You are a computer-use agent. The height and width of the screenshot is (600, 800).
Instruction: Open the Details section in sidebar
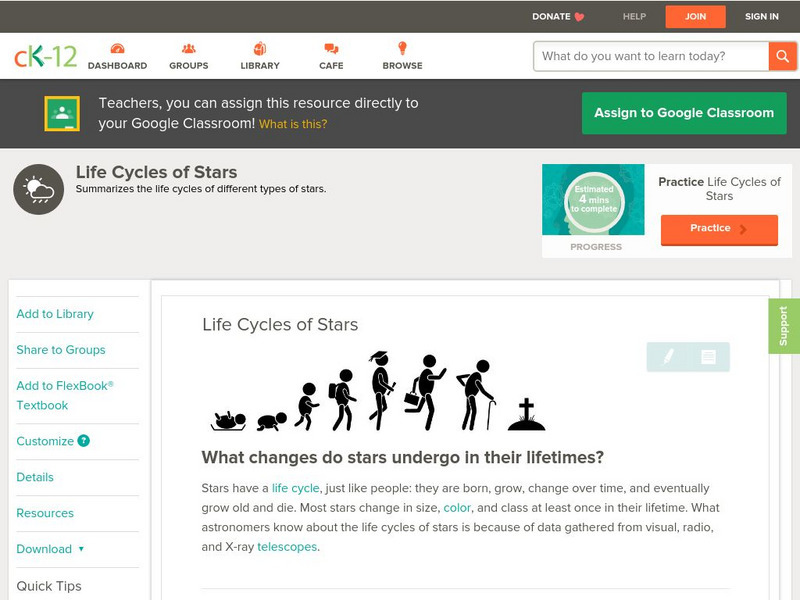35,477
